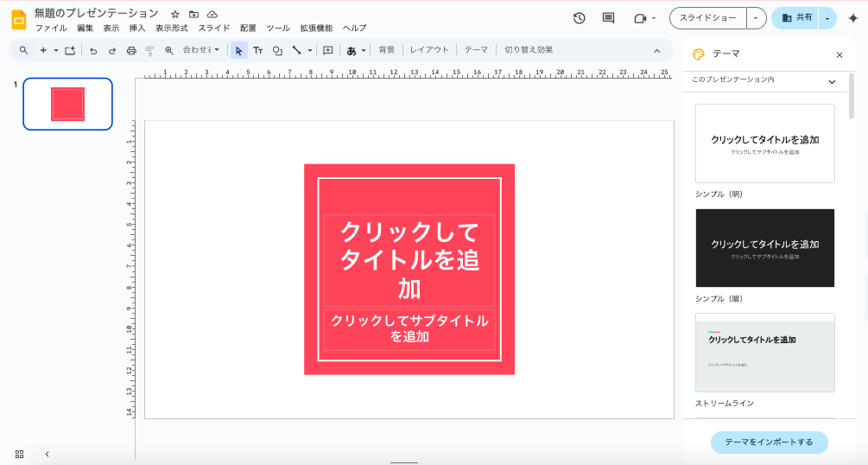The width and height of the screenshot is (868, 465).
Task: Click the zoom magnifier tool
Action: [x=168, y=50]
